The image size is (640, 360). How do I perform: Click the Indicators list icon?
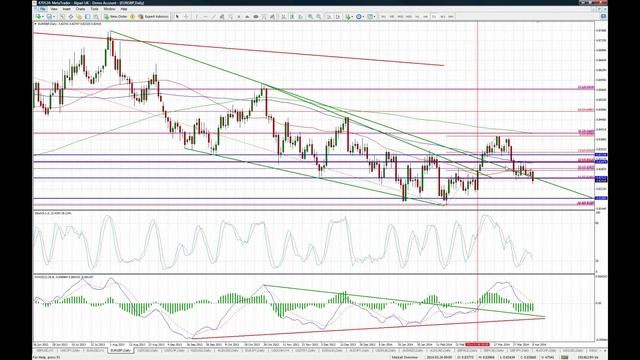tap(348, 17)
